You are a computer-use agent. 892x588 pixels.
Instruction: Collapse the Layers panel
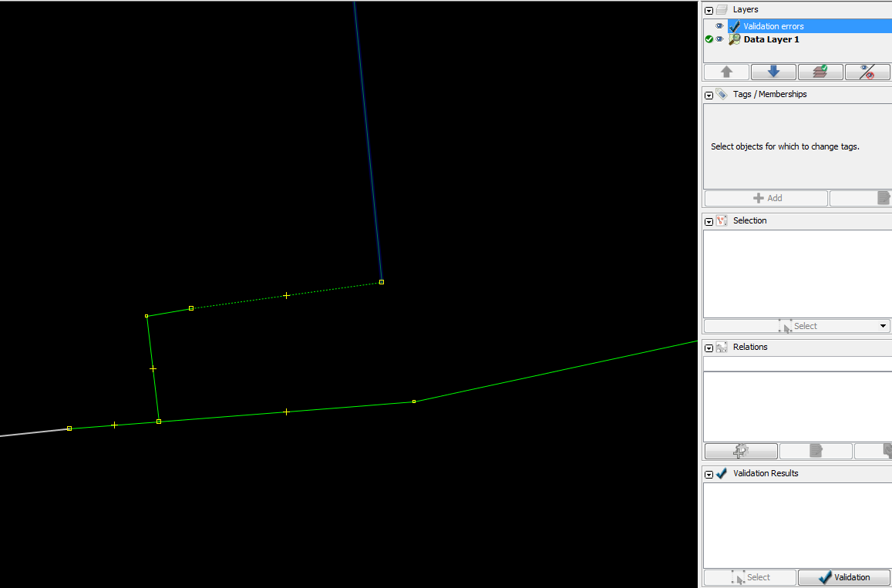coord(709,10)
